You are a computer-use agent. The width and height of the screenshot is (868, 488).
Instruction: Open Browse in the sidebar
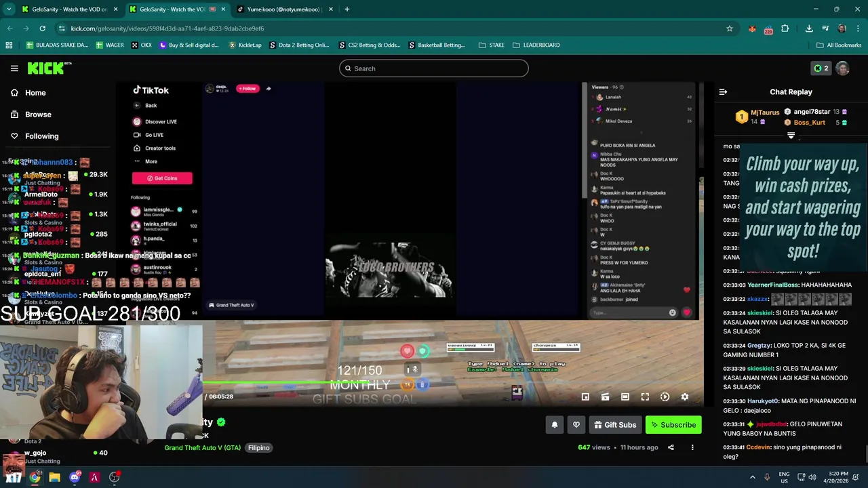(x=38, y=115)
